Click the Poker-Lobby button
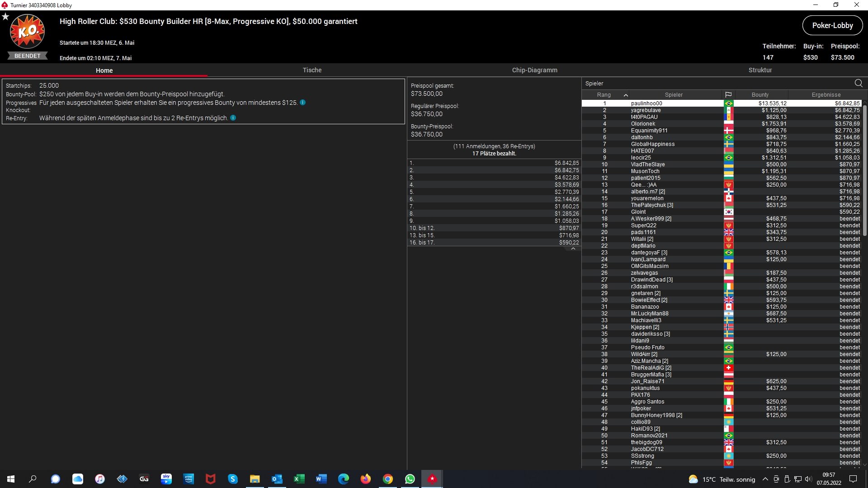 (832, 26)
